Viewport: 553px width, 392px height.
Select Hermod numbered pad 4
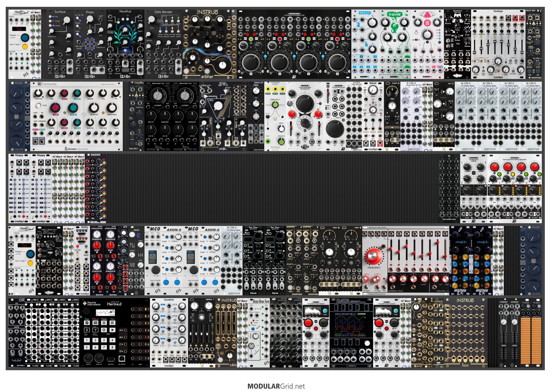(x=112, y=340)
